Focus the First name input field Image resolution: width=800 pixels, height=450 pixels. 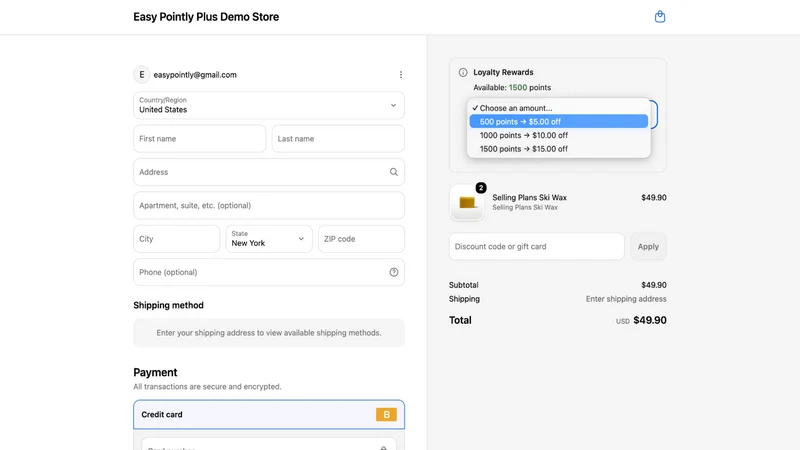tap(200, 139)
